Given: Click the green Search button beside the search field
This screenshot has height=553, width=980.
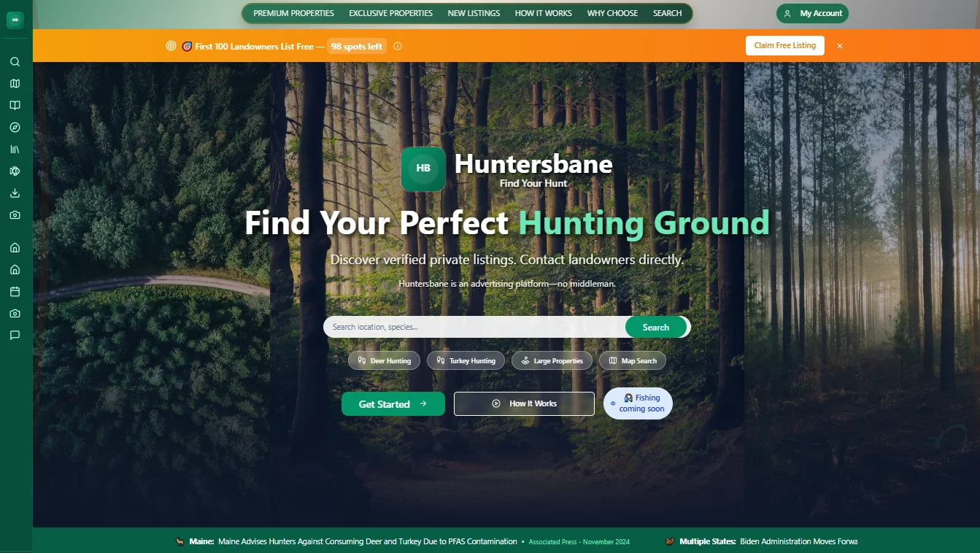Looking at the screenshot, I should 656,327.
